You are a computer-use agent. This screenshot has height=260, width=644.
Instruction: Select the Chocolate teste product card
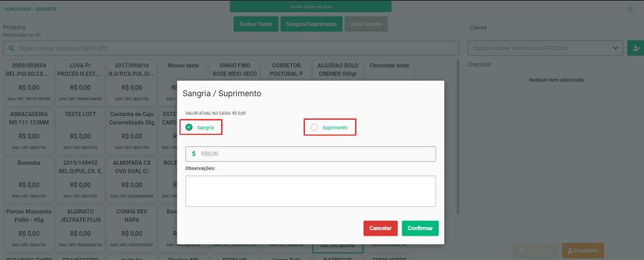389,70
